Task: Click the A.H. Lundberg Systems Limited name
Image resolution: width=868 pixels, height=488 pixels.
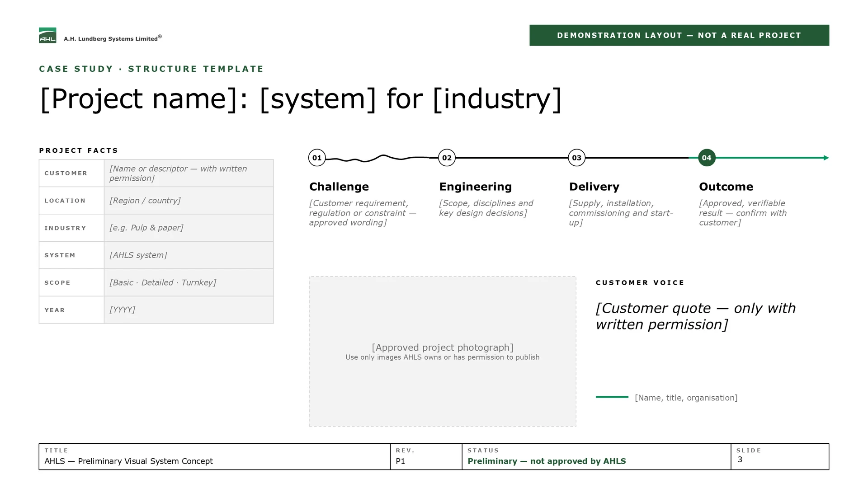Action: [113, 38]
